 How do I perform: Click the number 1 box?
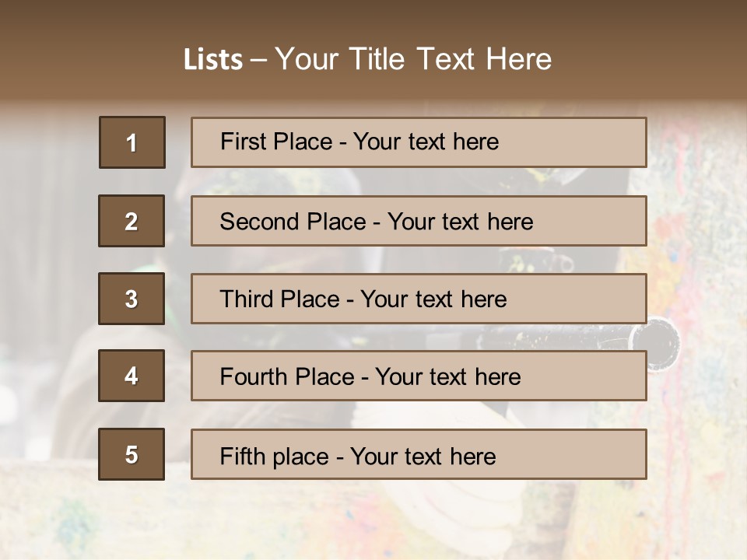click(x=132, y=142)
